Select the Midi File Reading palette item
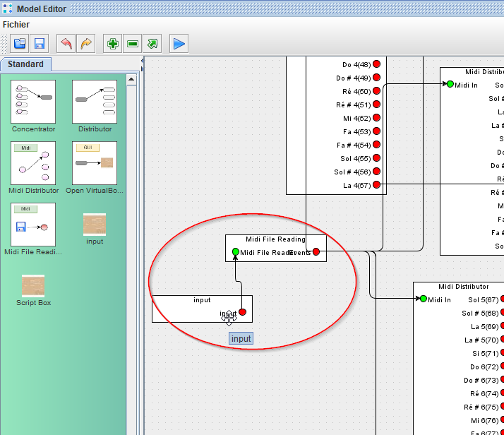 tap(33, 225)
